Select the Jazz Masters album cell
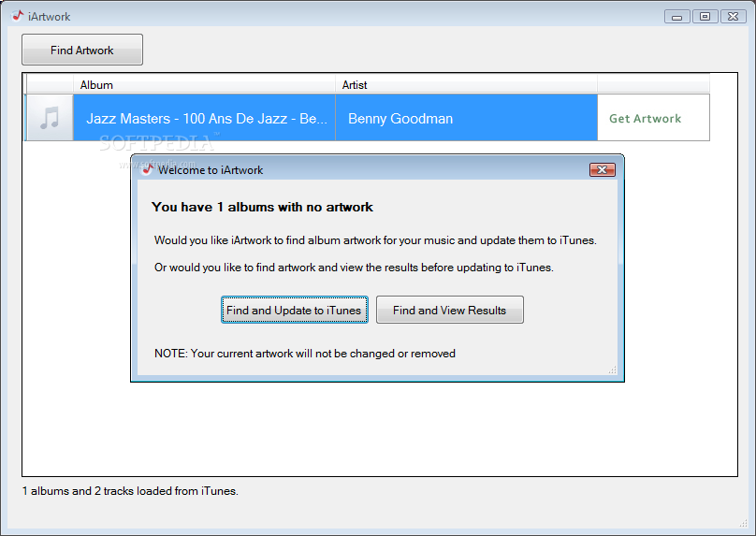The height and width of the screenshot is (536, 756). (204, 118)
